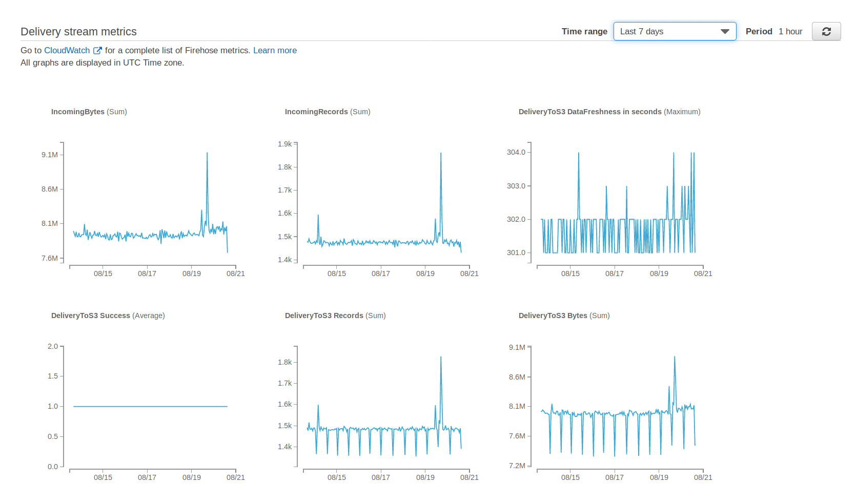The image size is (857, 504).
Task: Select the IncomingRecords (Sum) chart title
Action: (328, 112)
